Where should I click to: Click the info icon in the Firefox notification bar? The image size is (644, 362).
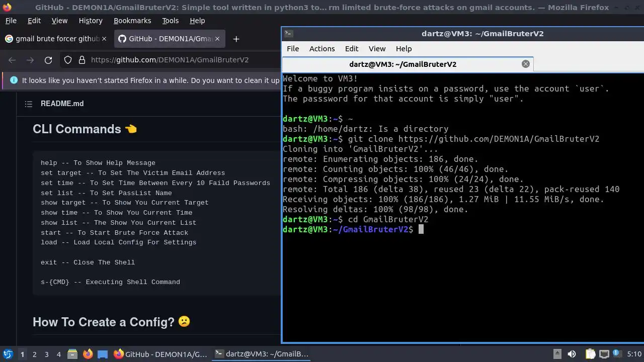14,80
